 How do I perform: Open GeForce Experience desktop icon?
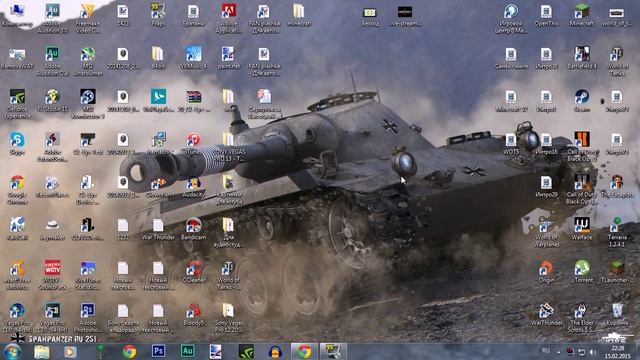point(17,104)
